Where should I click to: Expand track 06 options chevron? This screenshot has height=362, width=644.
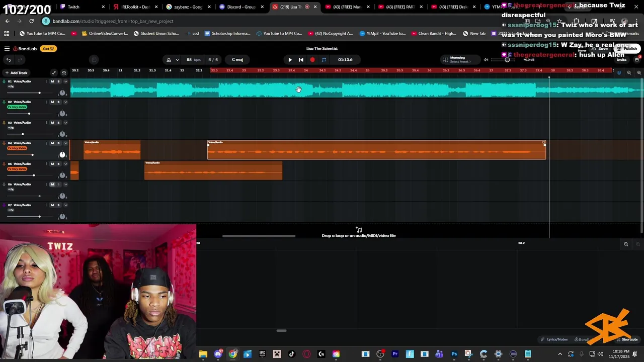(x=65, y=185)
